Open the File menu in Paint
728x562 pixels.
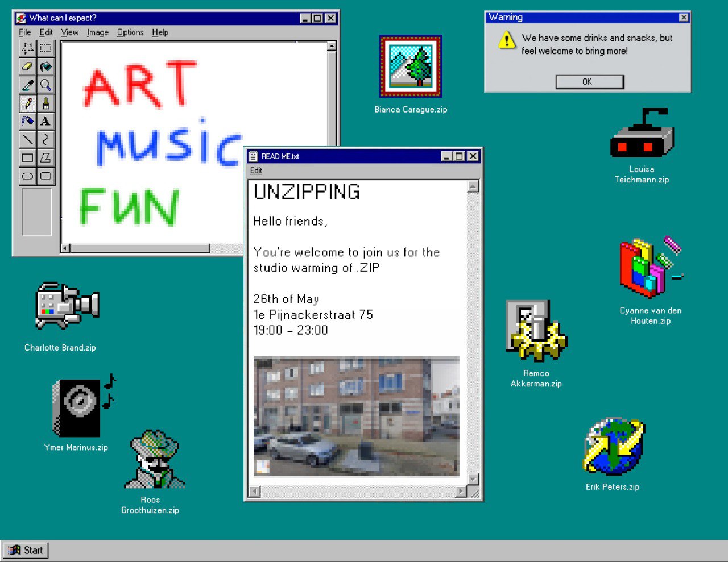click(24, 32)
